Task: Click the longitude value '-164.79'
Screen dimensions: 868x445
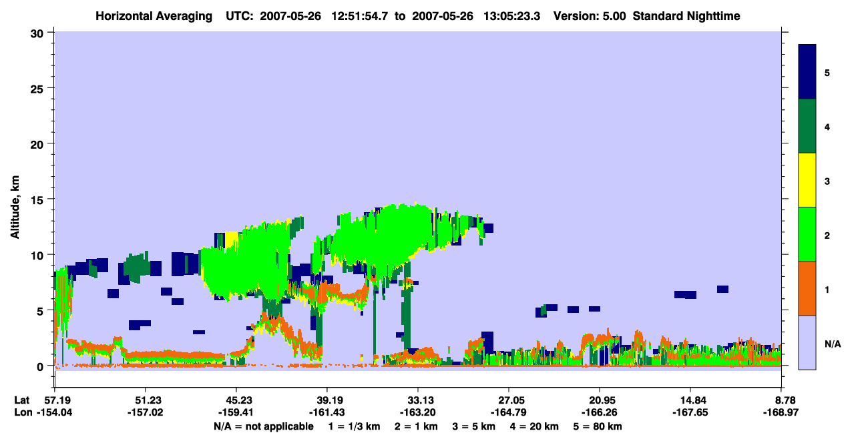Action: 509,413
